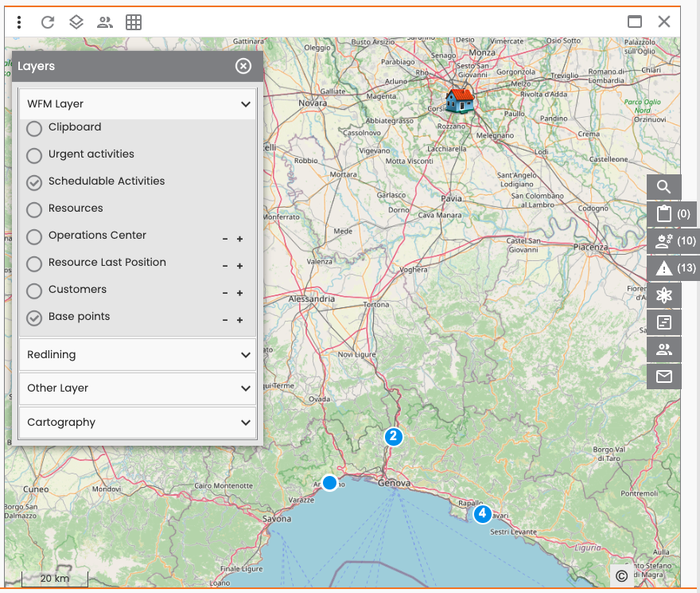700x593 pixels.
Task: Click plus for Base points layer
Action: [239, 320]
